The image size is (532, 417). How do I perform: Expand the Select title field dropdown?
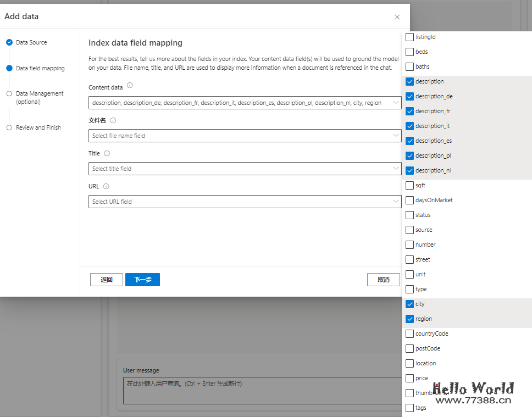click(245, 169)
